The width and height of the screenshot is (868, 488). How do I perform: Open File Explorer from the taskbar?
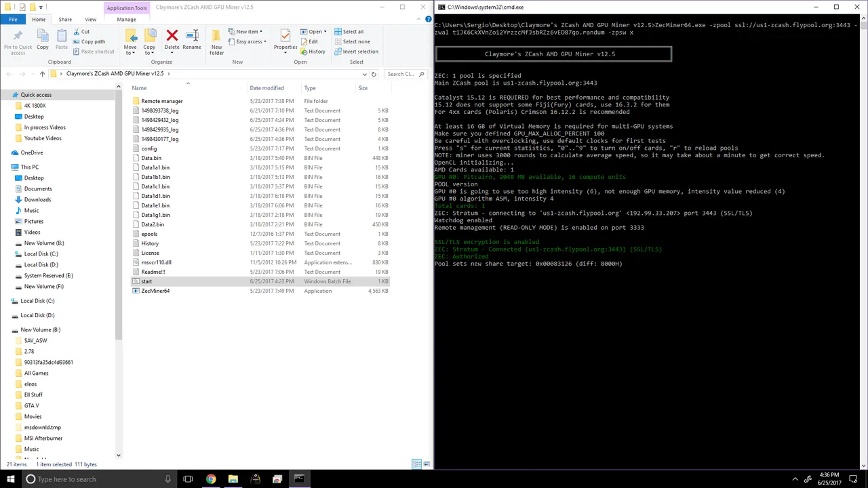point(233,479)
